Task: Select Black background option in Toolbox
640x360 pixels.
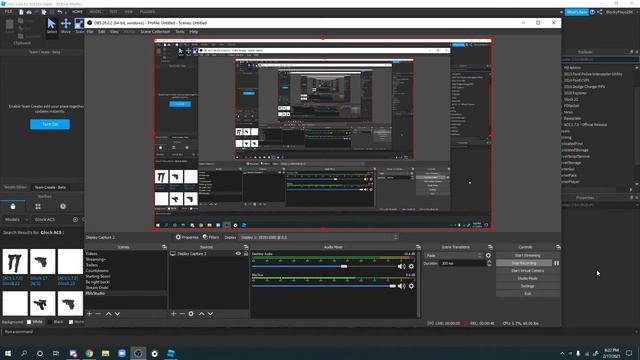Action: pos(55,322)
